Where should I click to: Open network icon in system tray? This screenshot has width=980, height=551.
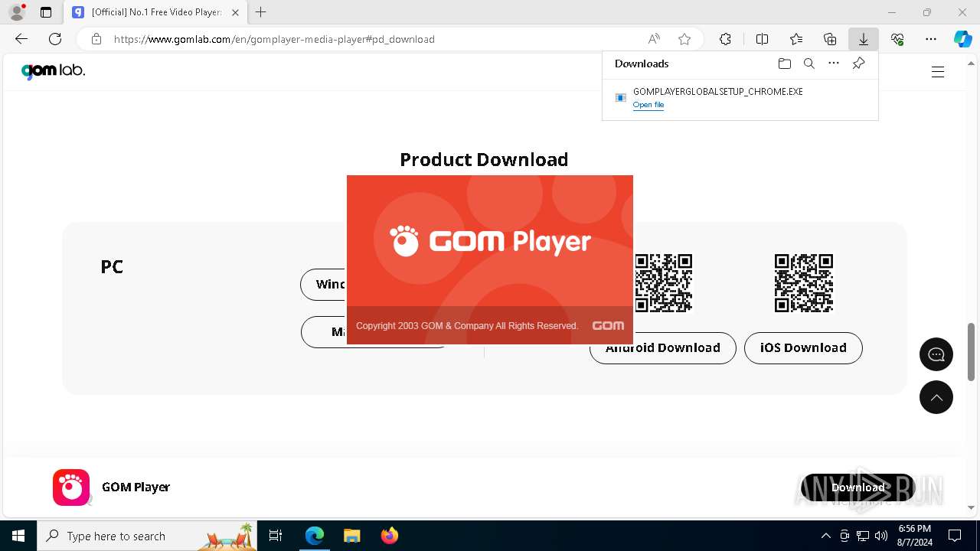tap(863, 536)
